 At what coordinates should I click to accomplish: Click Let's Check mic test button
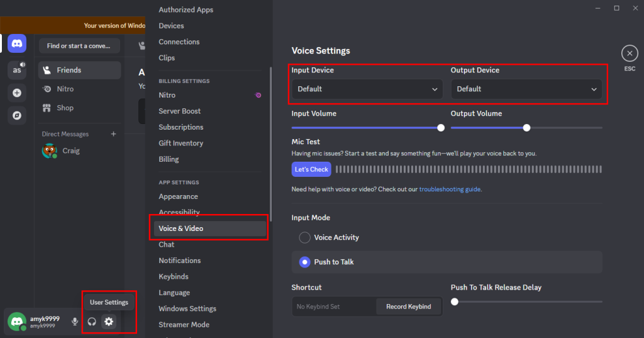(311, 169)
